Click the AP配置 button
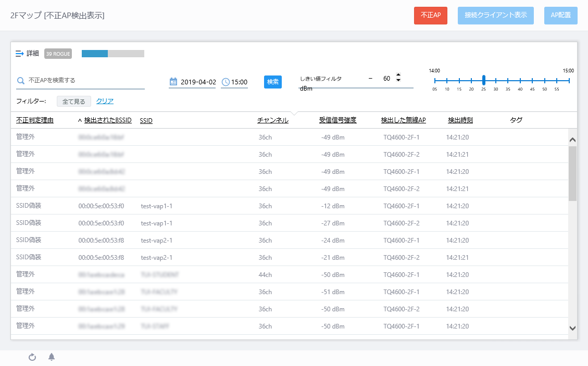Screen dimensions: 588x366 [560, 16]
